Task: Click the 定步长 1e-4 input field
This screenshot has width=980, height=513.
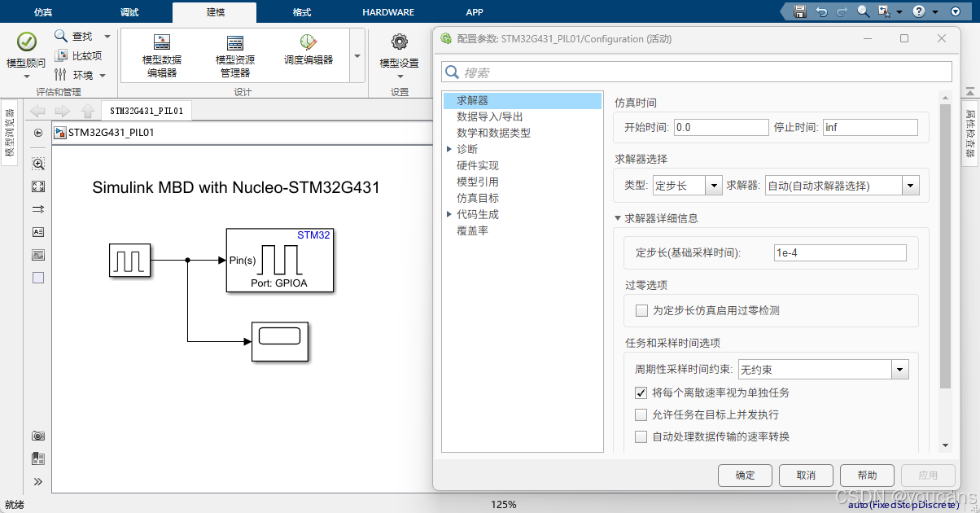Action: point(839,252)
